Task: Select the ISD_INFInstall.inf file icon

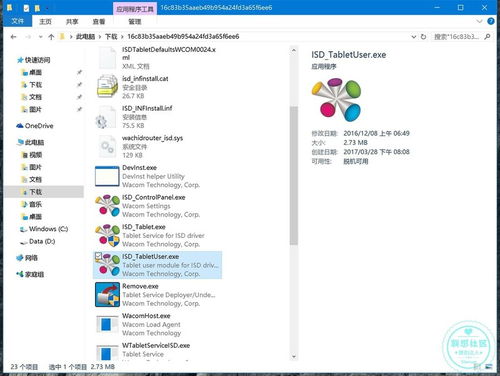Action: [106, 117]
